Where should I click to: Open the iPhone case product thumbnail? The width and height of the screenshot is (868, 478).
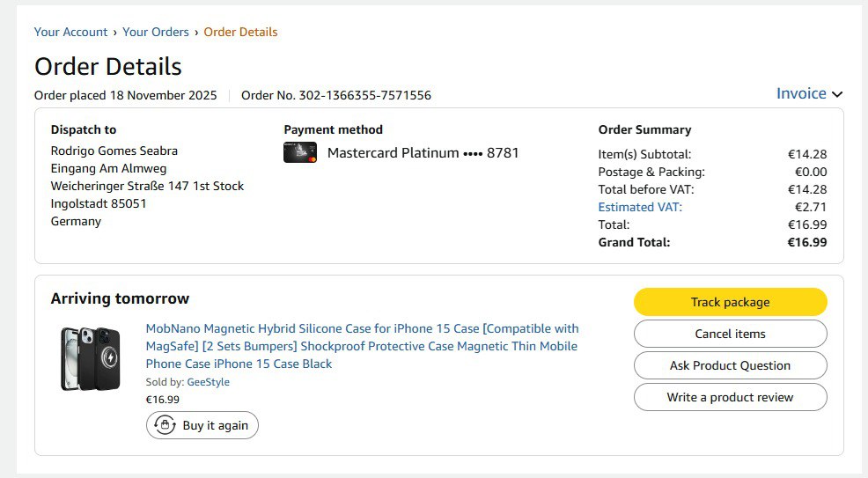pyautogui.click(x=90, y=357)
